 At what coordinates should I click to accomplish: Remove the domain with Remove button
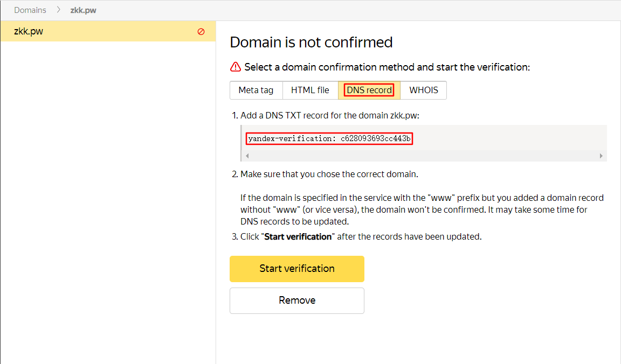pyautogui.click(x=297, y=300)
